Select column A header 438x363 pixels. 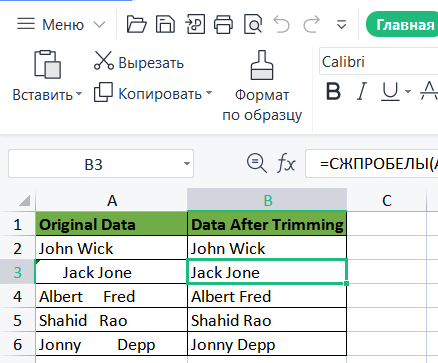[112, 200]
